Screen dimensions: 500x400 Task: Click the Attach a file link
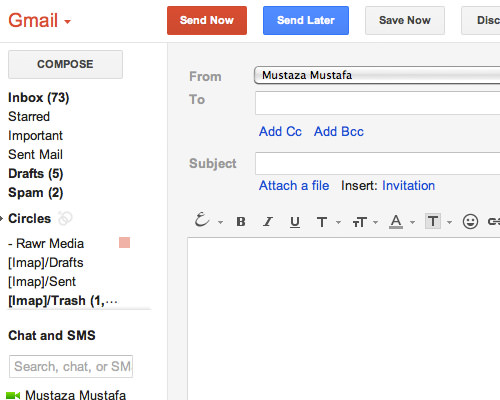tap(294, 186)
